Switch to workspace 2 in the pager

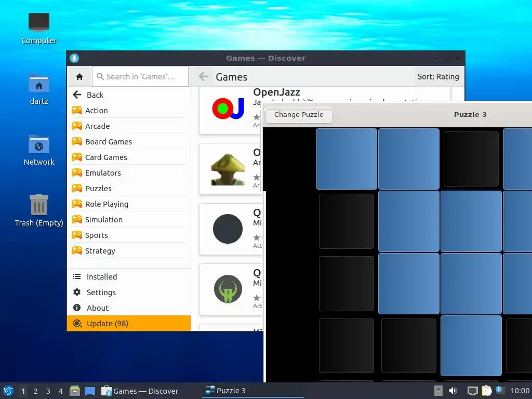coord(36,391)
